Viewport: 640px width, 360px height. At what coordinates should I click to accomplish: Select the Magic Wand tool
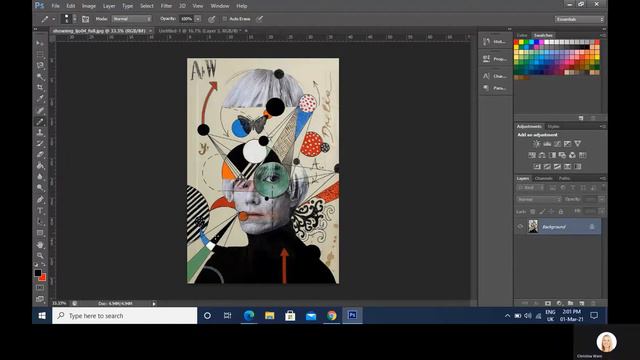point(40,76)
